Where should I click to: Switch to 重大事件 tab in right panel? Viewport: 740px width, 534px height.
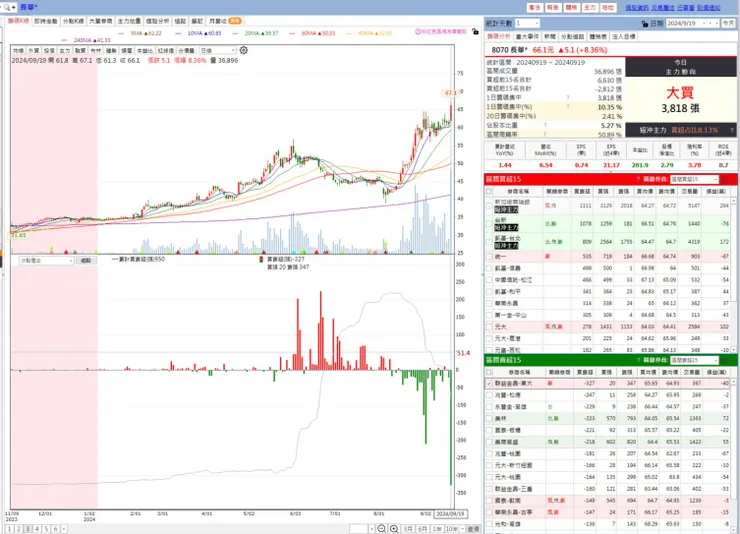(x=527, y=36)
